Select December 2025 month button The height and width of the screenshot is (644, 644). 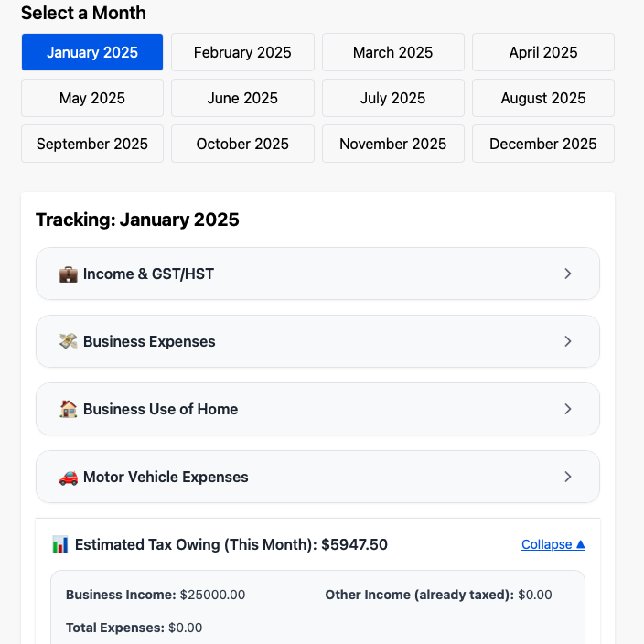543,144
